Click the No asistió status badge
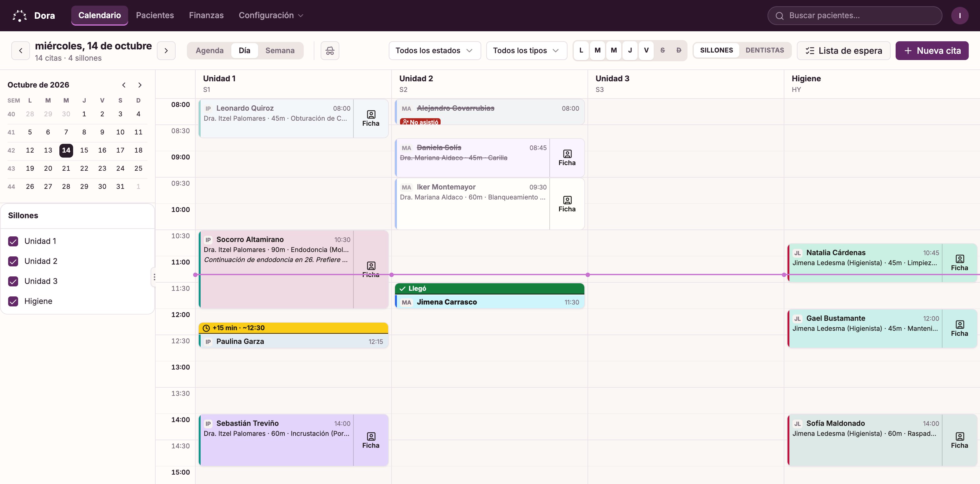980x484 pixels. [x=420, y=122]
